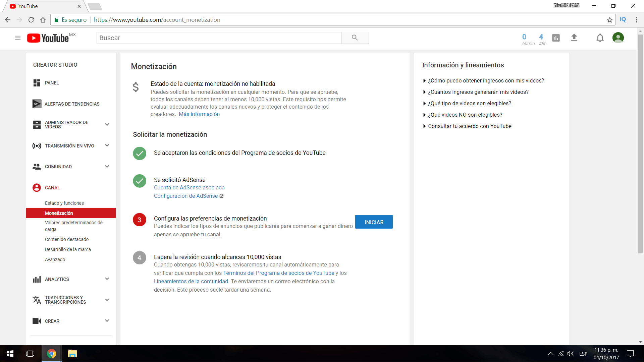The width and height of the screenshot is (644, 362).
Task: Open the hamburger guide menu
Action: 18,38
